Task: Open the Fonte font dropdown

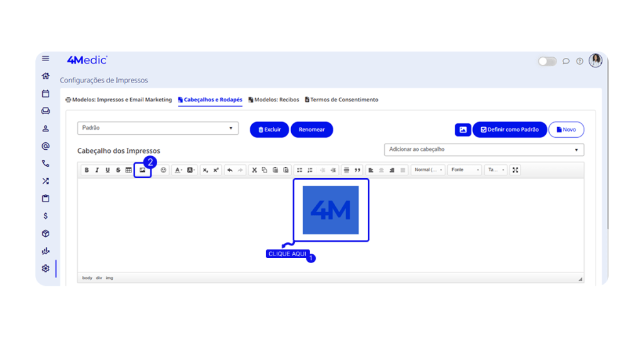Action: tap(465, 170)
